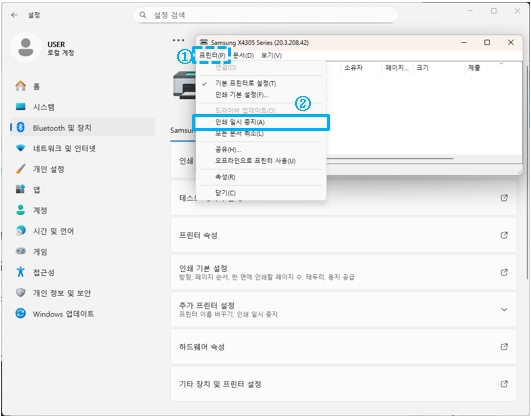Open external link icon for 프린터 속성

504,235
